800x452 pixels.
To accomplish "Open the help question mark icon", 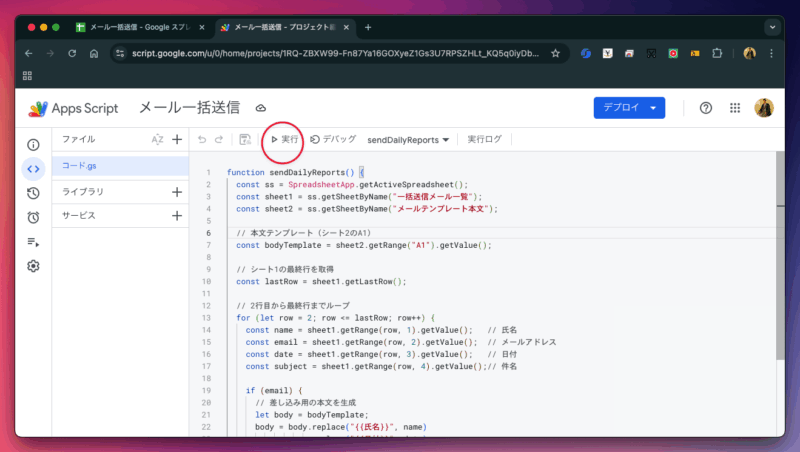I will 706,108.
